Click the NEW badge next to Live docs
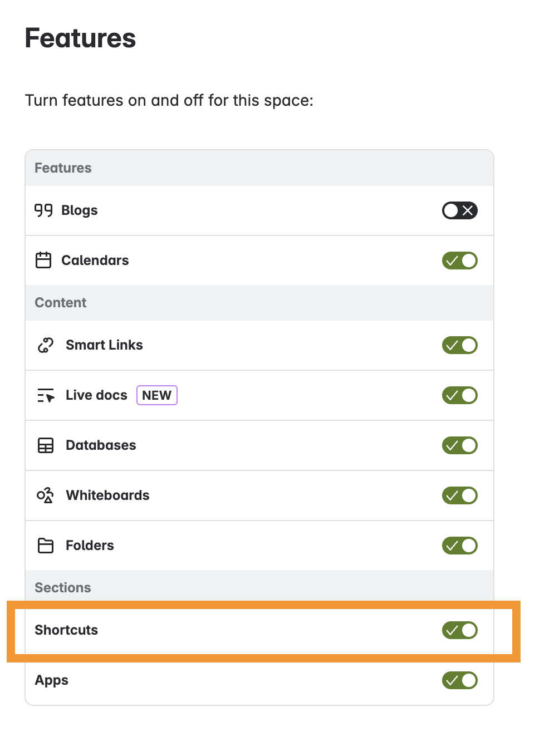559x756 pixels. [156, 395]
